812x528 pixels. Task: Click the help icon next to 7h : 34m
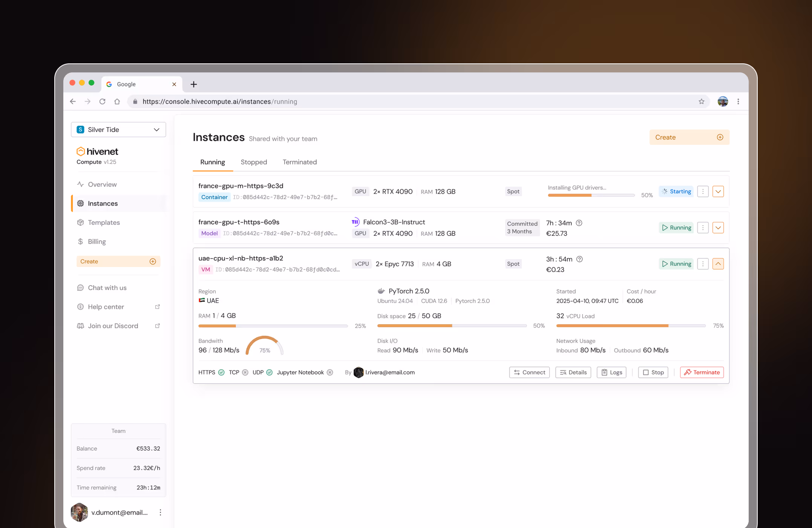[x=579, y=223]
